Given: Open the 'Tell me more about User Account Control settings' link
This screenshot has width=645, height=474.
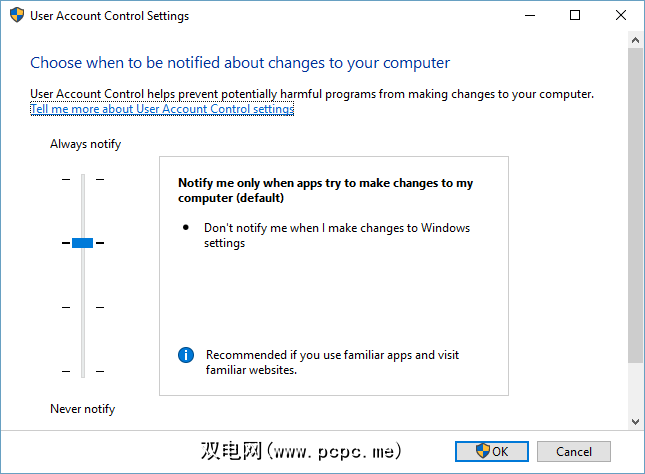Looking at the screenshot, I should point(162,109).
